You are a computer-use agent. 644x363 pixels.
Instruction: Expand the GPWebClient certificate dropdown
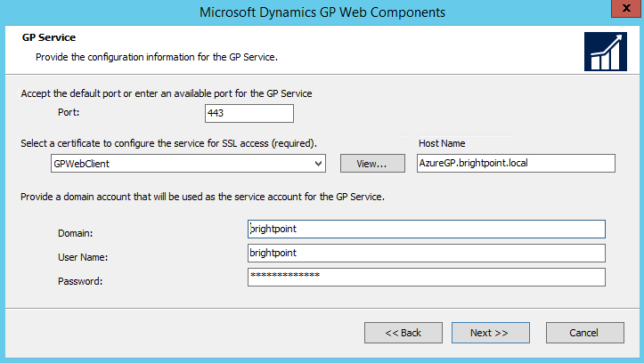(318, 164)
